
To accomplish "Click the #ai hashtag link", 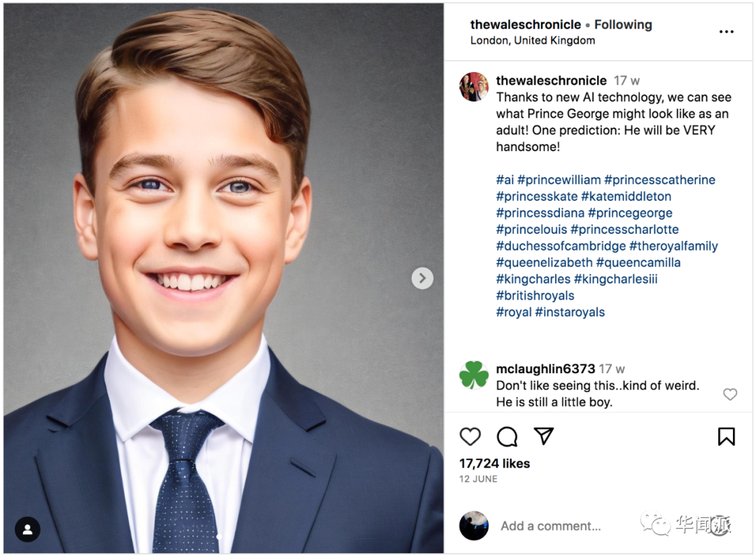I will coord(505,180).
